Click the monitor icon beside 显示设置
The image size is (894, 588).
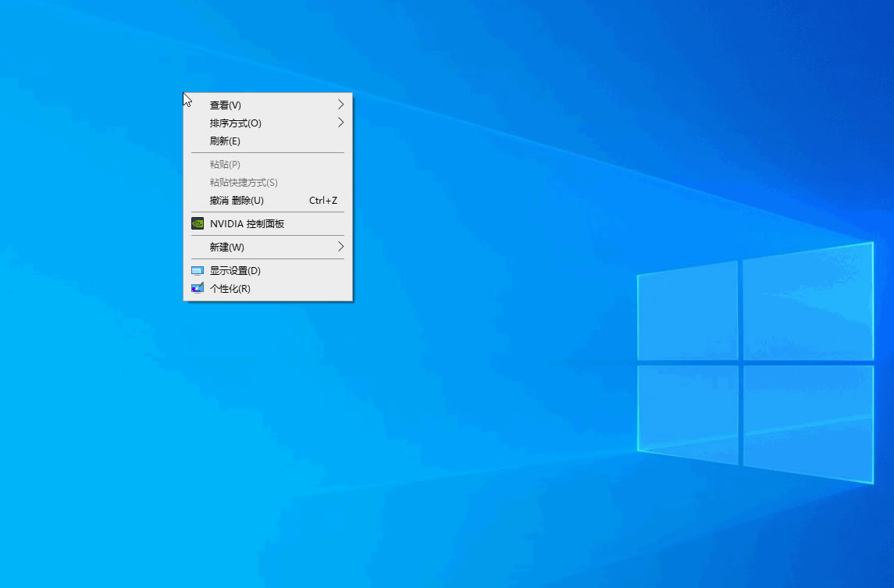[x=198, y=271]
